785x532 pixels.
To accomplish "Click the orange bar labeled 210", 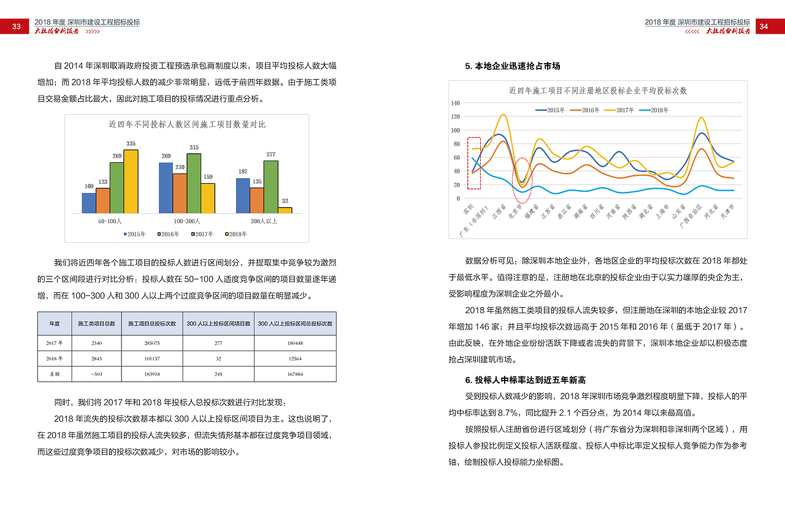I will pos(180,193).
